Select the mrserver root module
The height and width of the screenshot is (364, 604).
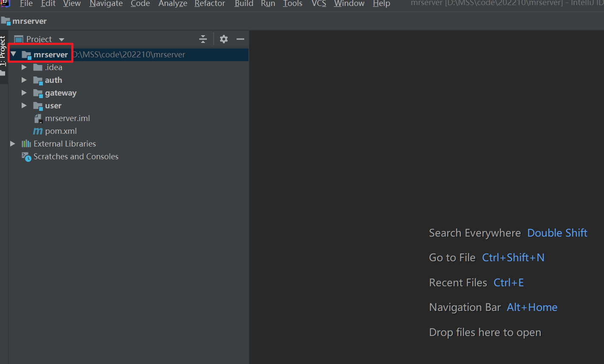coord(128,55)
